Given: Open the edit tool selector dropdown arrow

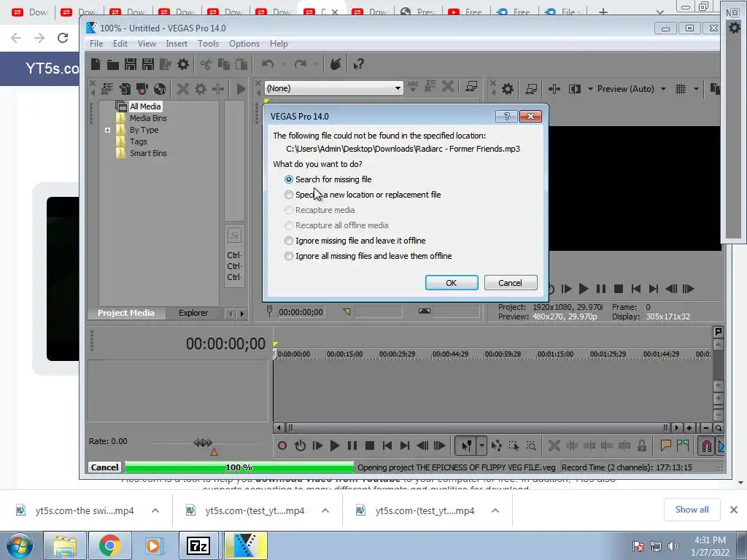Looking at the screenshot, I should [x=481, y=446].
